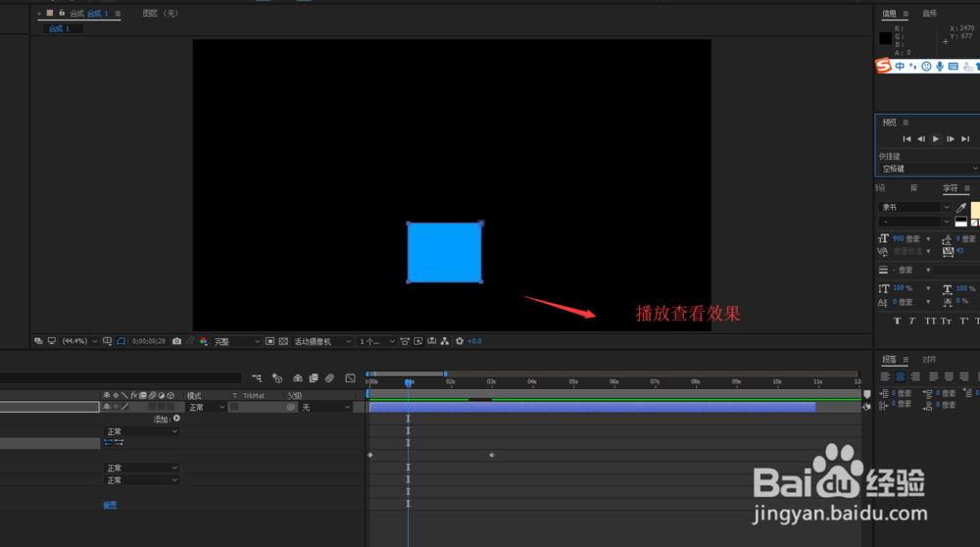This screenshot has width=980, height=547.
Task: Step back one frame in preview
Action: point(920,139)
